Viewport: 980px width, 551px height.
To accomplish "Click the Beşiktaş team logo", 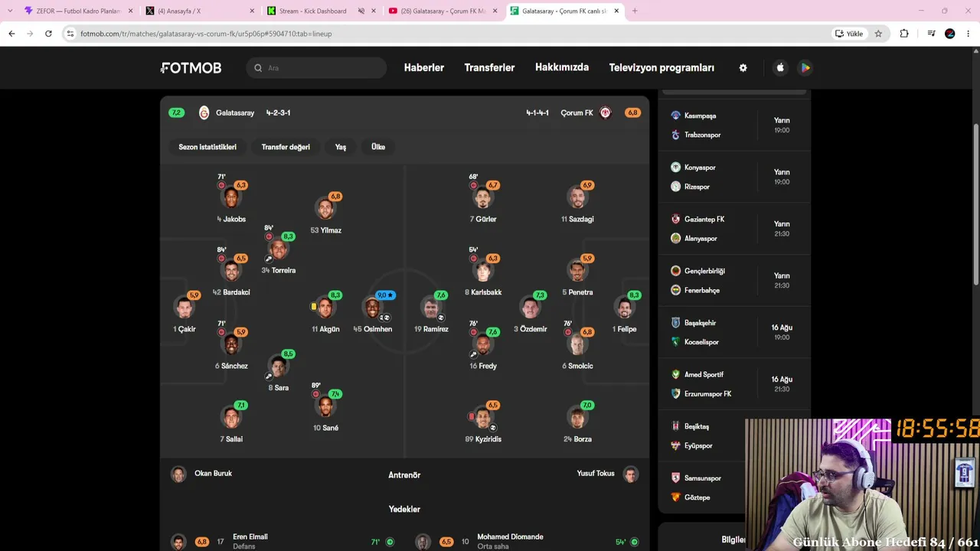I will [675, 426].
